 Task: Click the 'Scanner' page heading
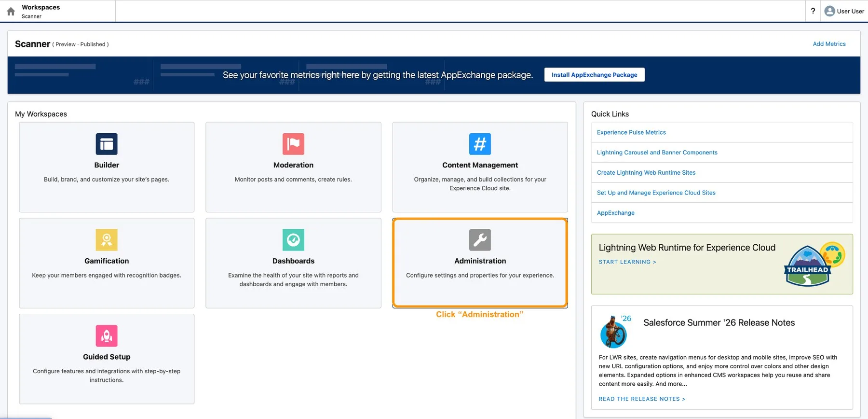click(x=32, y=44)
